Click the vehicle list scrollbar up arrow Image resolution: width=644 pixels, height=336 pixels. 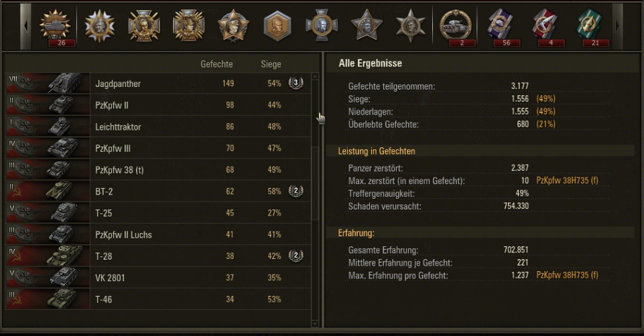coord(316,78)
